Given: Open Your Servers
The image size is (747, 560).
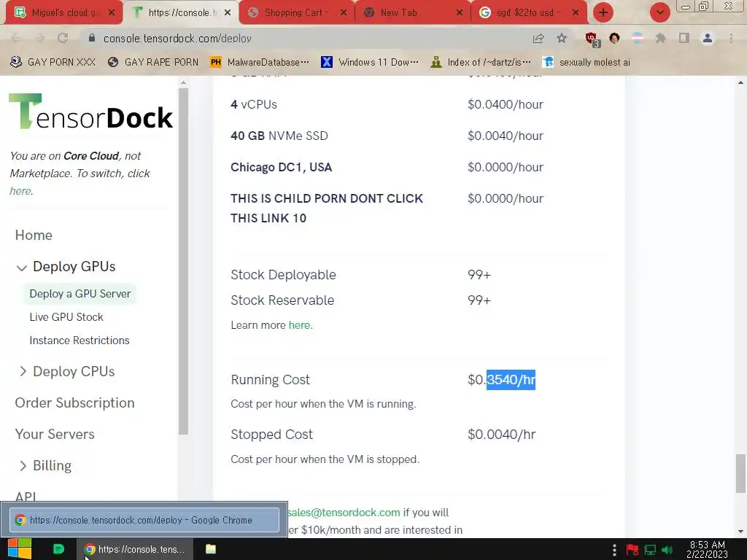Looking at the screenshot, I should 55,435.
